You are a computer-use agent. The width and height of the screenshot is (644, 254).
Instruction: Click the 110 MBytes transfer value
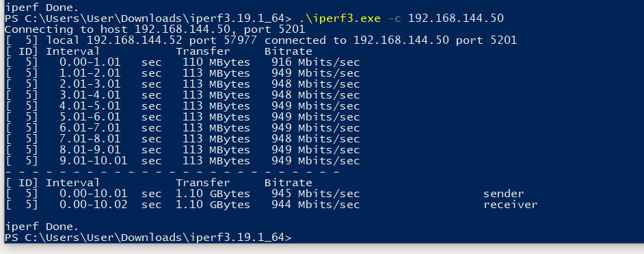(217, 62)
